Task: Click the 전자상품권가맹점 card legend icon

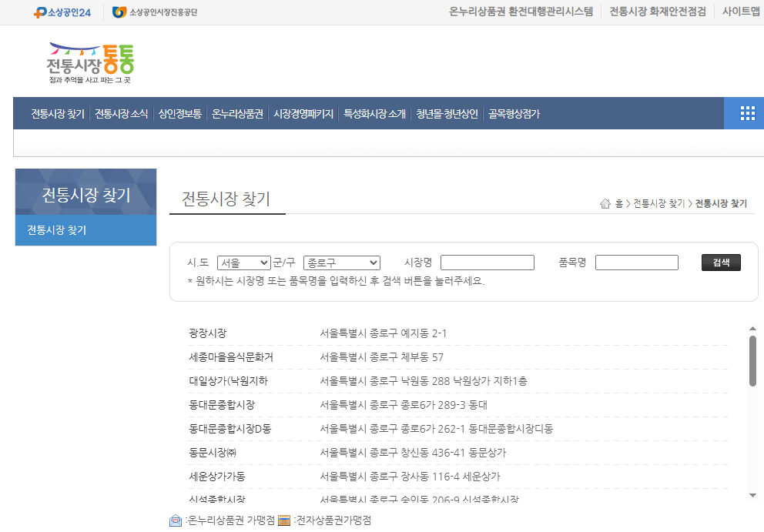Action: pos(284,520)
